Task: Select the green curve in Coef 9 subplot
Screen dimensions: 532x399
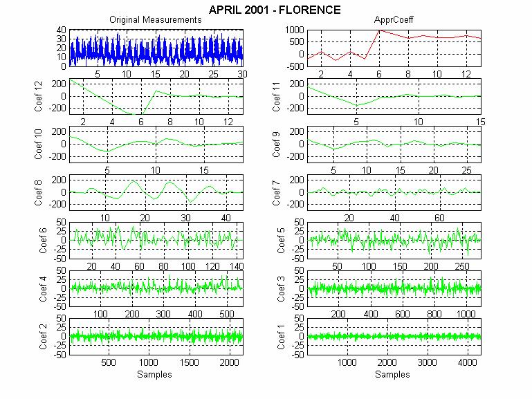Action: (394, 145)
